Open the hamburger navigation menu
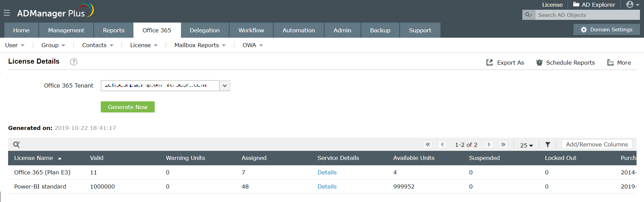Screen dimensions: 644x202 (x=7, y=13)
